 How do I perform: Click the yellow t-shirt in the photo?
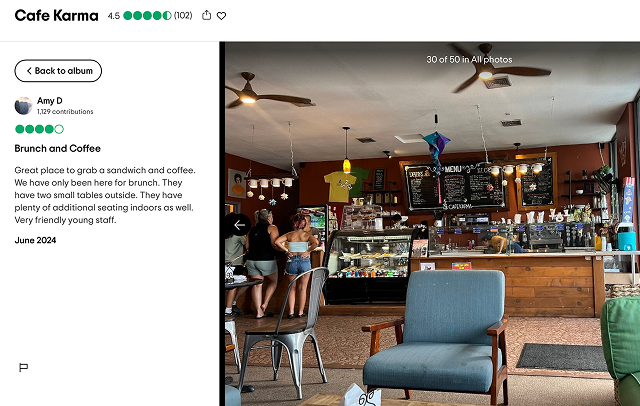tap(340, 186)
